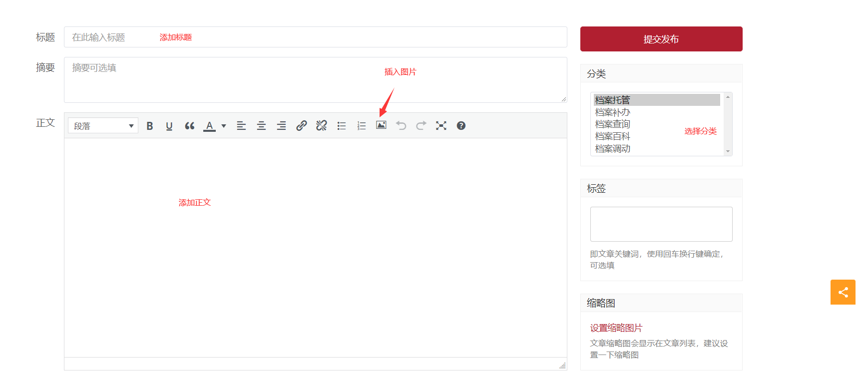868x374 pixels.
Task: Insert a hyperlink
Action: click(301, 126)
